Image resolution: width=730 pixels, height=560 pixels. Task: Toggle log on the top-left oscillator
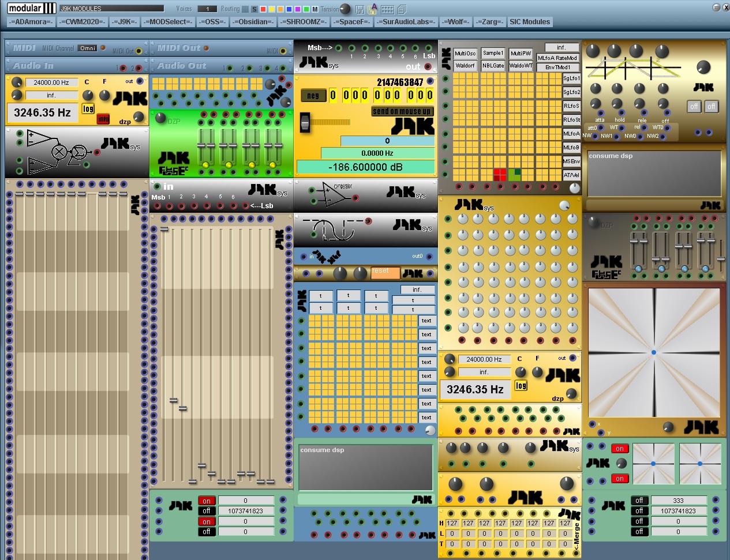coord(88,108)
